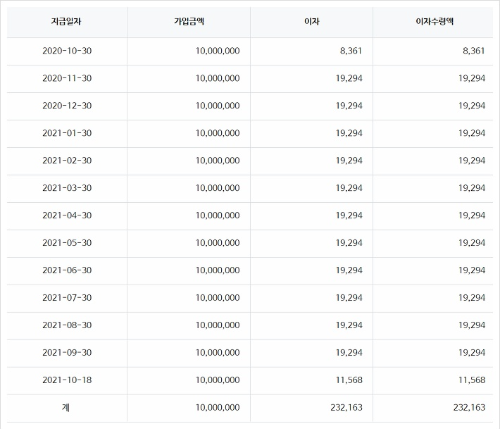Click total 232,163 in the 이자수령액 column

pyautogui.click(x=469, y=407)
